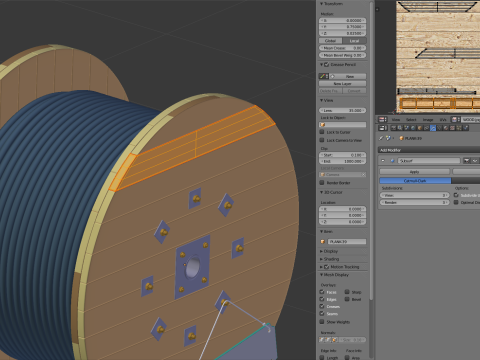This screenshot has width=480, height=360.
Task: Collapse the 3D Cursor panel
Action: [x=322, y=192]
